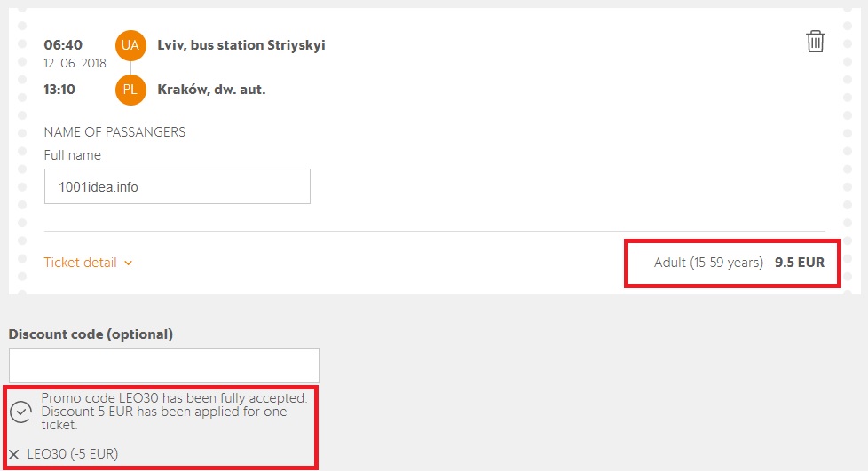Click the orange UA country badge
This screenshot has width=868, height=471.
(x=130, y=44)
